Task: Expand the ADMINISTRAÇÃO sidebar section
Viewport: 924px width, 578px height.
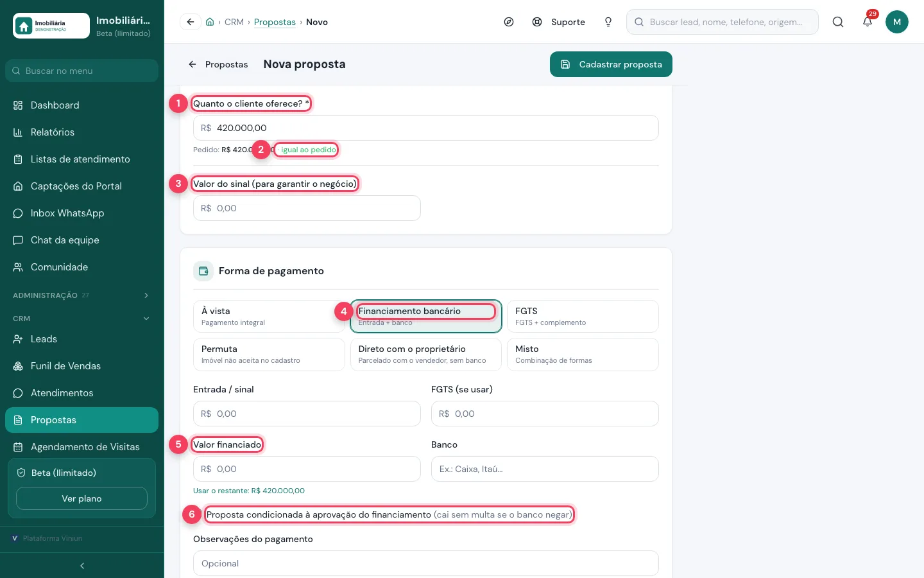Action: click(81, 295)
